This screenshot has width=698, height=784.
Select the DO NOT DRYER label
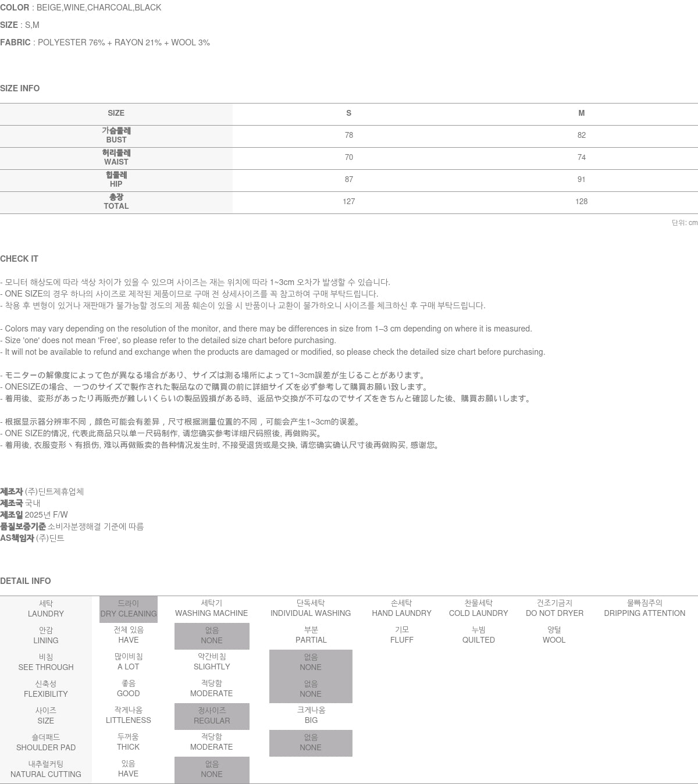coord(554,608)
